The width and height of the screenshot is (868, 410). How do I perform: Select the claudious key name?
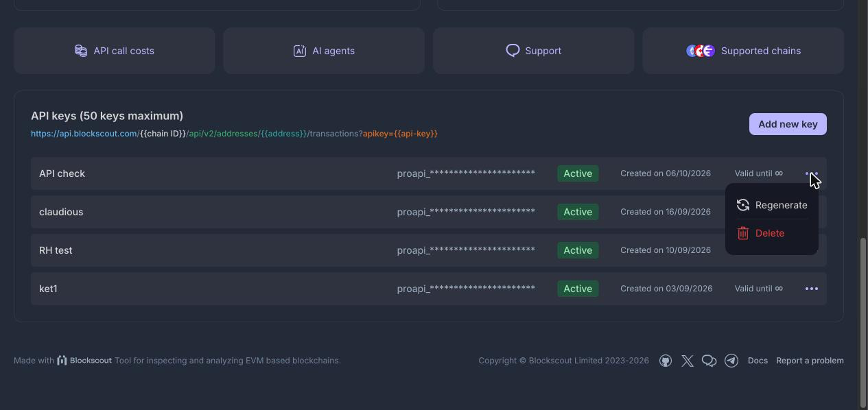pyautogui.click(x=61, y=212)
